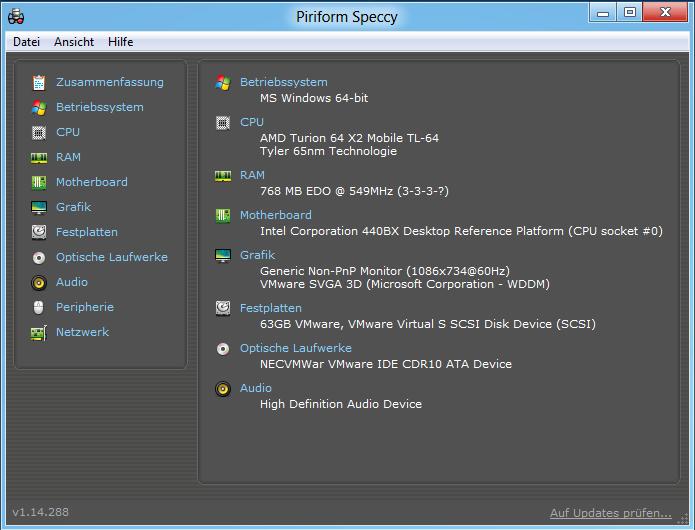The image size is (695, 530).
Task: Click the RAM module icon in sidebar
Action: coord(39,158)
